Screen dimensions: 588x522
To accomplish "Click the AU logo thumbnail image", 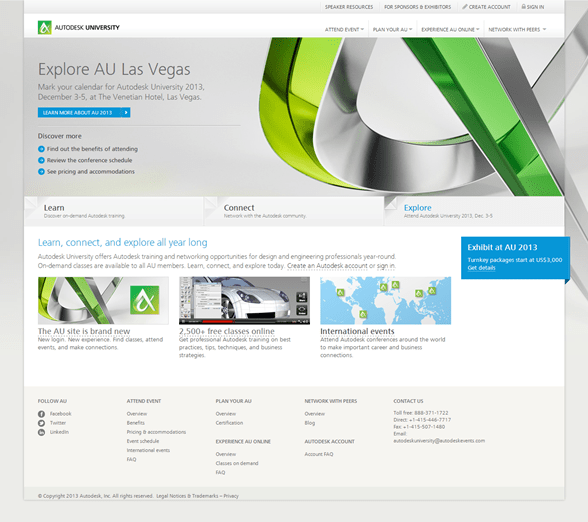I will pyautogui.click(x=103, y=300).
